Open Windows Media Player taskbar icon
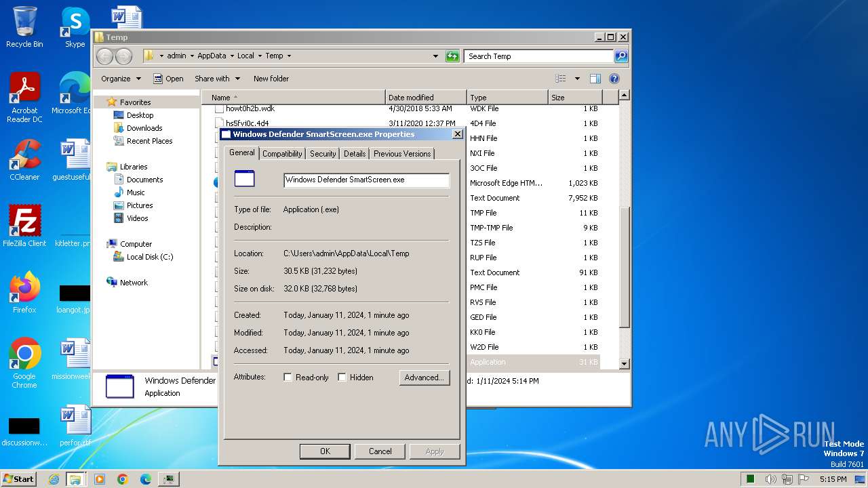The width and height of the screenshot is (868, 488). [100, 479]
